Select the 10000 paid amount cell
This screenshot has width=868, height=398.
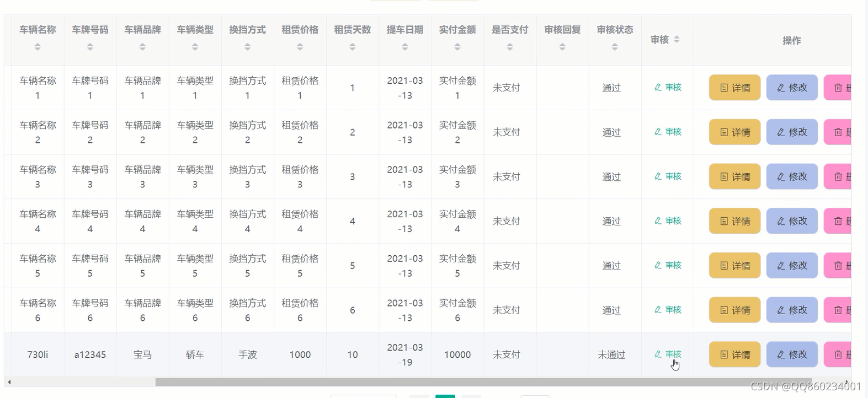pos(457,354)
